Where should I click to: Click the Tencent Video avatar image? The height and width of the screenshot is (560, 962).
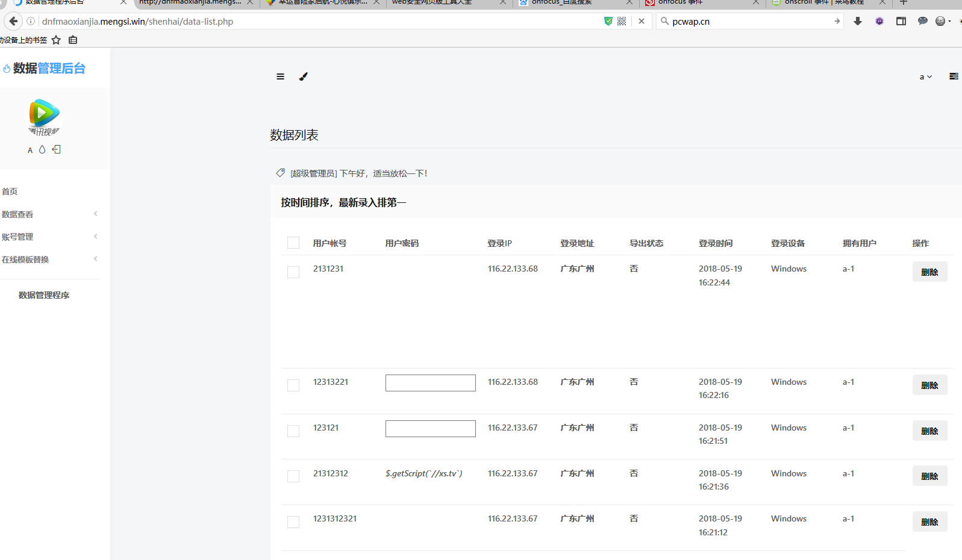tap(44, 117)
